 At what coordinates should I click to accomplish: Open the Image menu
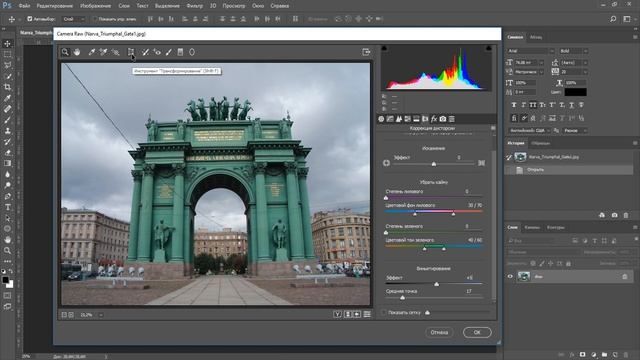[x=95, y=6]
